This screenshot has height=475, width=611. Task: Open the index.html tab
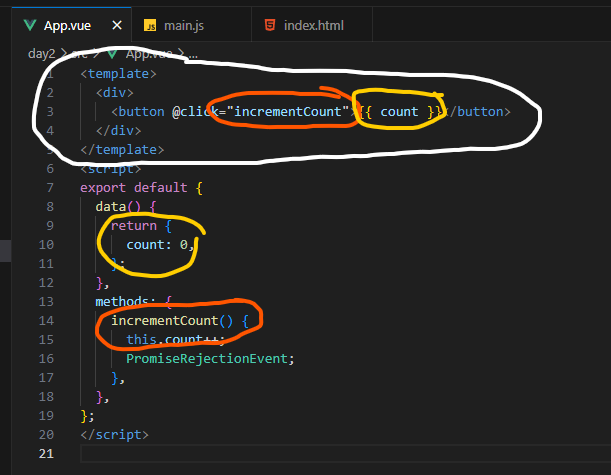tap(314, 26)
